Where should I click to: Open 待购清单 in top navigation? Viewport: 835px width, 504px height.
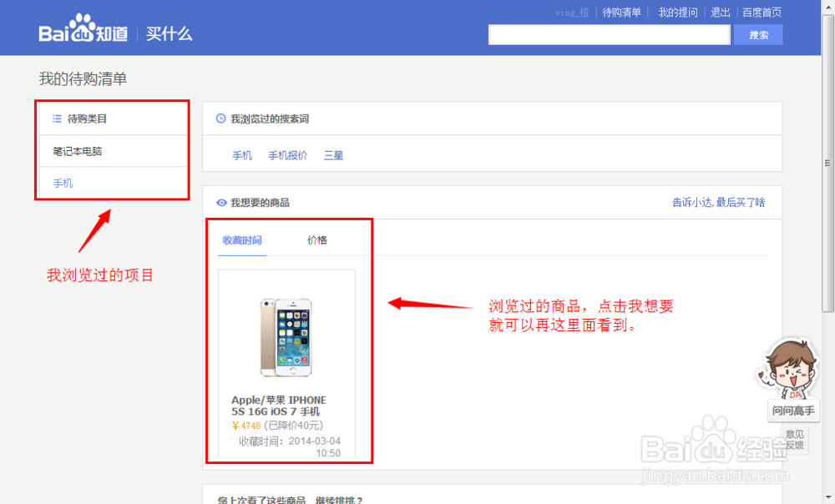pos(621,13)
